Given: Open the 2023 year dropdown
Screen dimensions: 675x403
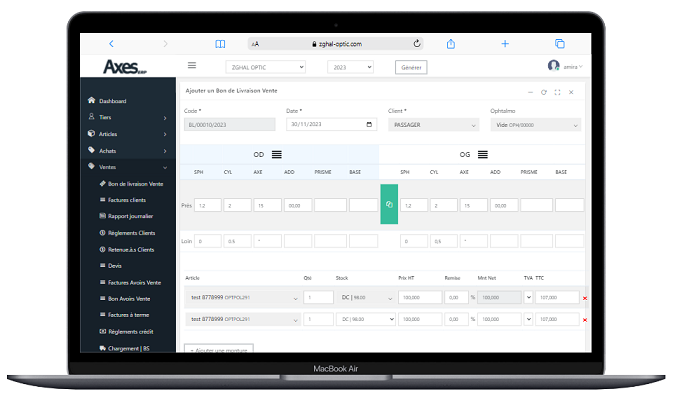Looking at the screenshot, I should 350,67.
